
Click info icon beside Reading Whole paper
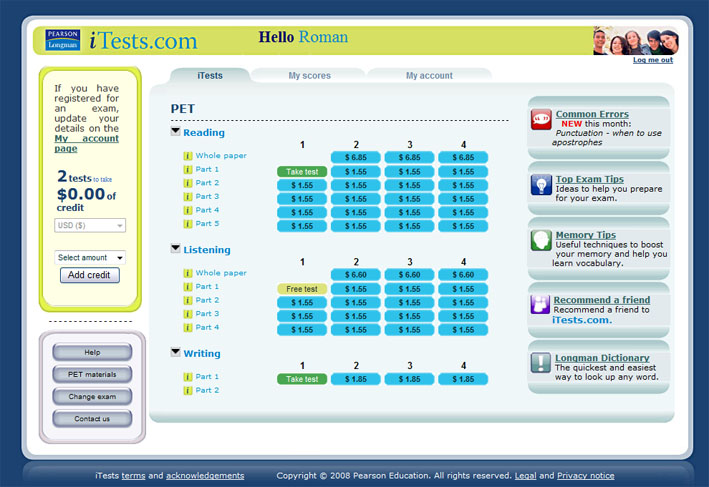click(x=187, y=156)
